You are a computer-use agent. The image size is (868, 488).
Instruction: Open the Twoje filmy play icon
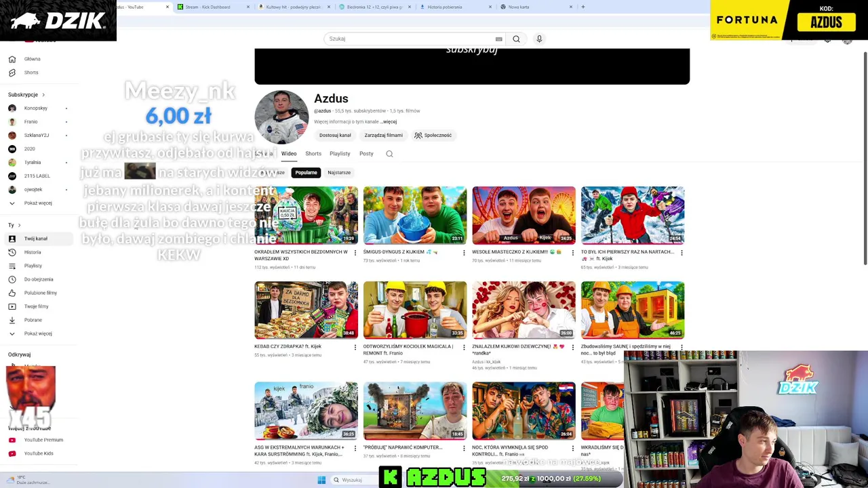click(12, 306)
